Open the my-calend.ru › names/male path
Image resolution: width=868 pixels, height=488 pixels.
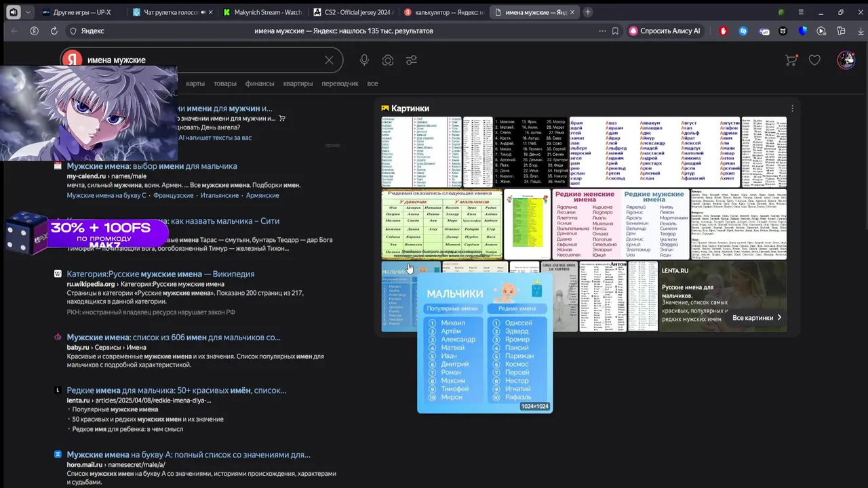[x=106, y=176]
